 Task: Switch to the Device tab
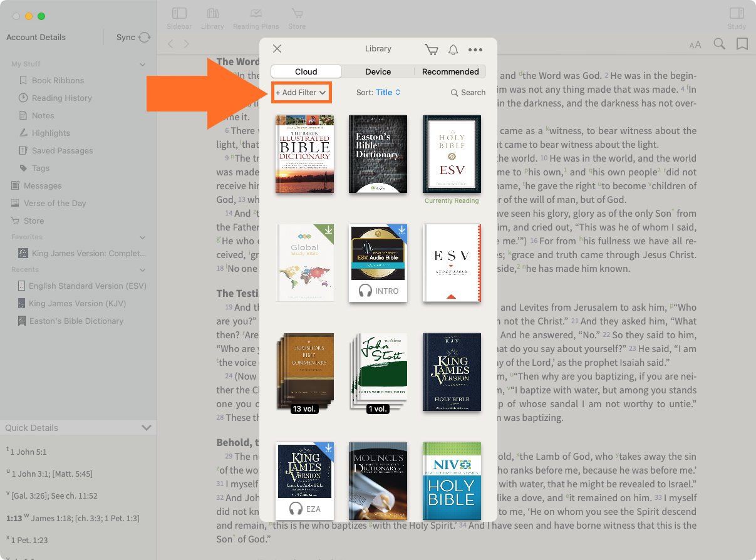378,71
